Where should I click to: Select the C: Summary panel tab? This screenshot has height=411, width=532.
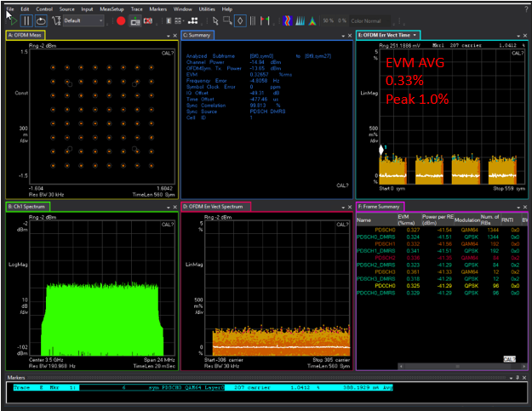[x=197, y=35]
